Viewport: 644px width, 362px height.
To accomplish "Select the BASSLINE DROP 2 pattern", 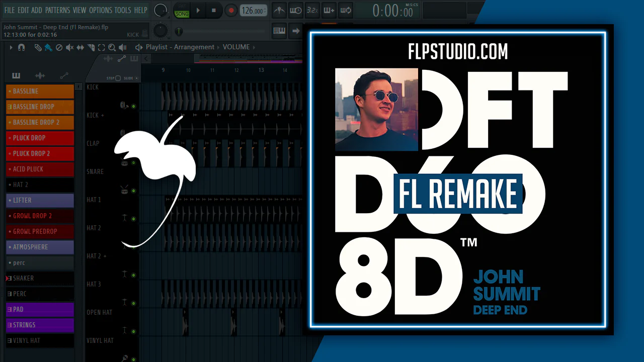I will [x=40, y=122].
